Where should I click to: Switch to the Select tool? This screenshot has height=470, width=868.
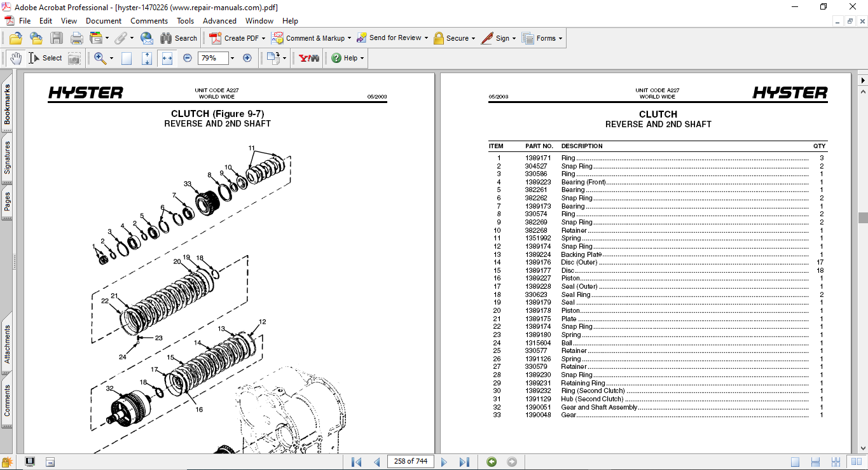pos(45,58)
